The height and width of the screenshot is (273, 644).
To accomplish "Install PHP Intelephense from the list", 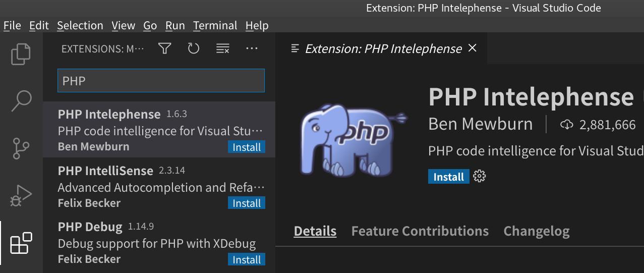I will (247, 147).
